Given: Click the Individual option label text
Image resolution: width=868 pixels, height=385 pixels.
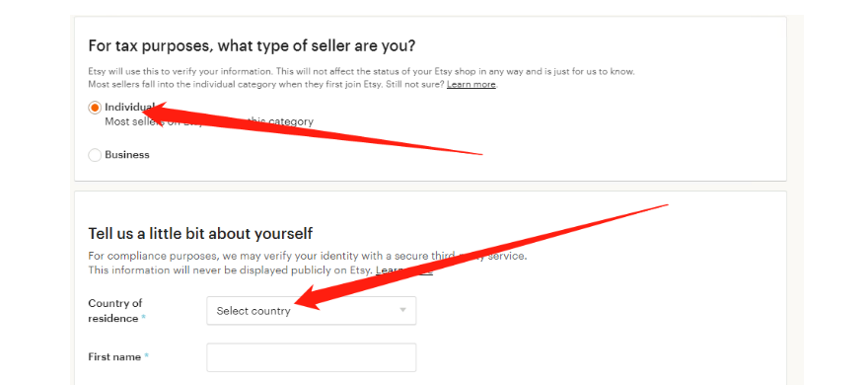Looking at the screenshot, I should pos(129,107).
